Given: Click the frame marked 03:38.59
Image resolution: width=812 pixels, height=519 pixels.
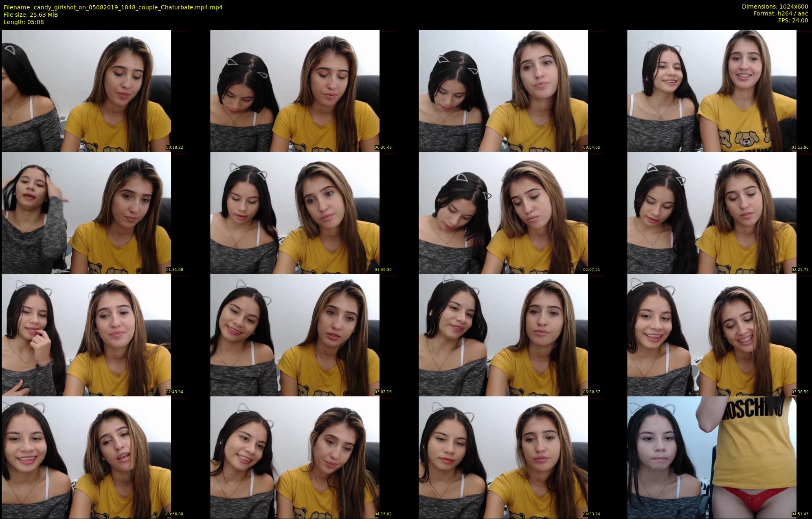Looking at the screenshot, I should pyautogui.click(x=712, y=335).
